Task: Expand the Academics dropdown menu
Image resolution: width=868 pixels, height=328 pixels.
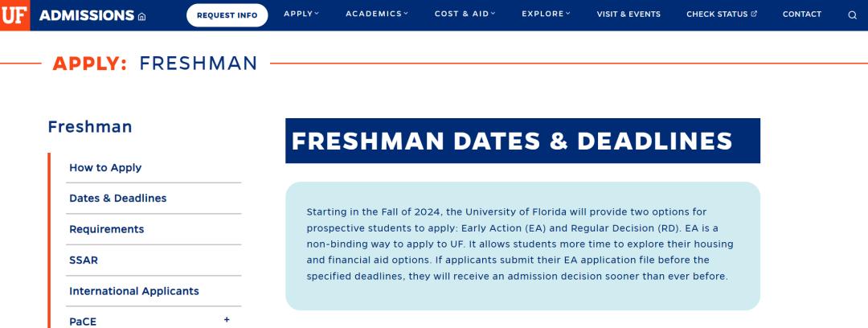Action: 376,14
